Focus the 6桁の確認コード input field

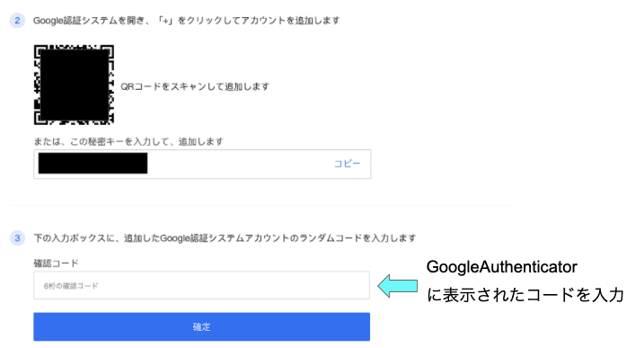(x=202, y=285)
